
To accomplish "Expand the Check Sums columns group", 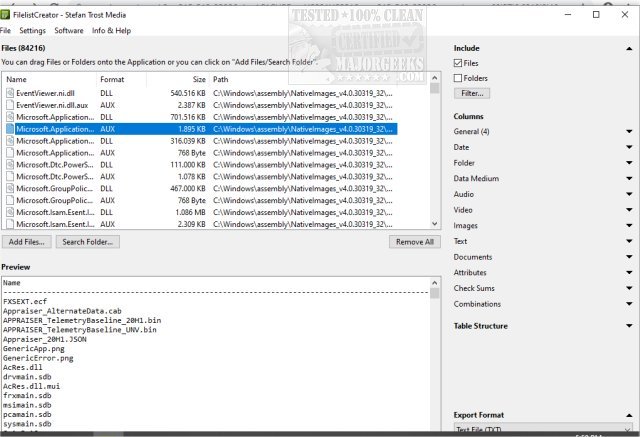I will point(629,288).
